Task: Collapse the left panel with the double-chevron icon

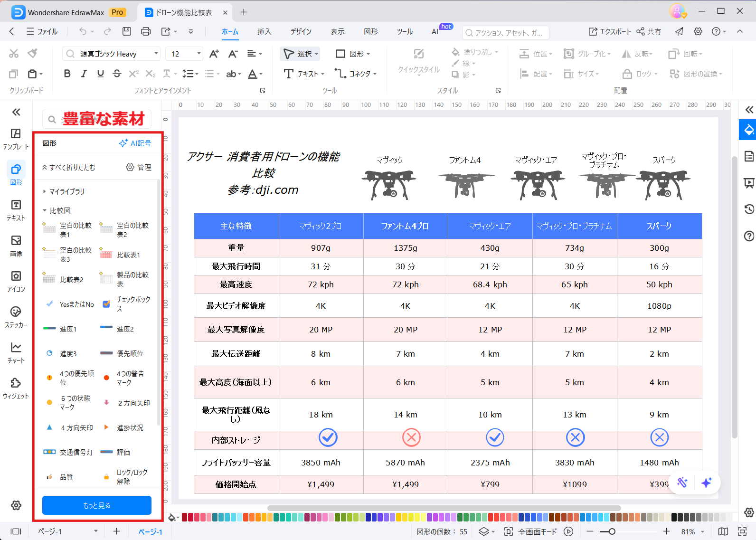Action: coord(16,112)
